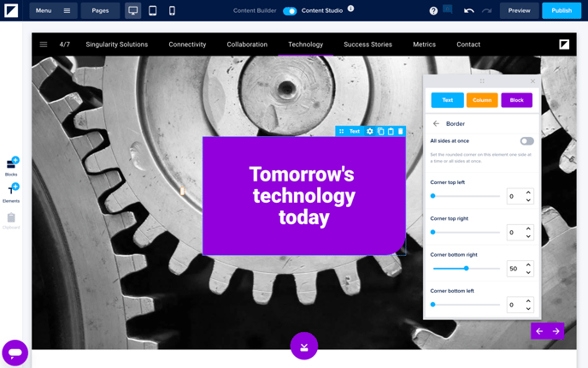Select the purple Block tab
Image resolution: width=588 pixels, height=368 pixels.
tap(516, 100)
